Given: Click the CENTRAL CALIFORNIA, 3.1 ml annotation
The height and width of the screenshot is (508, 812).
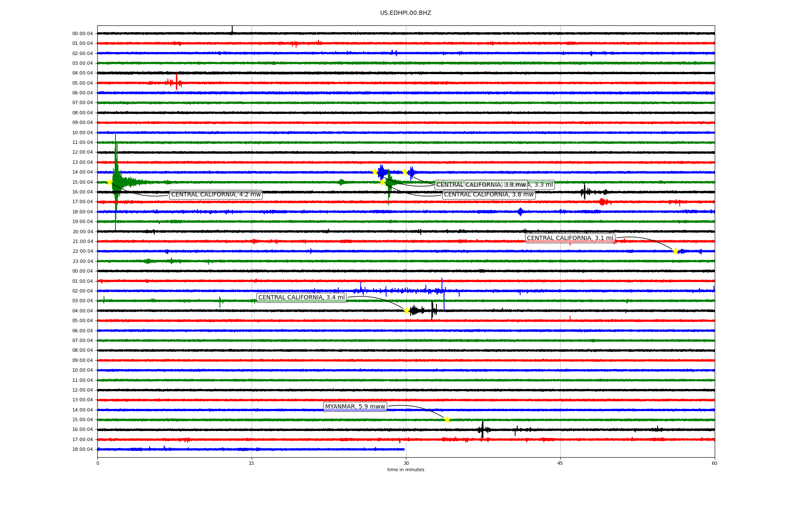Looking at the screenshot, I should point(570,238).
